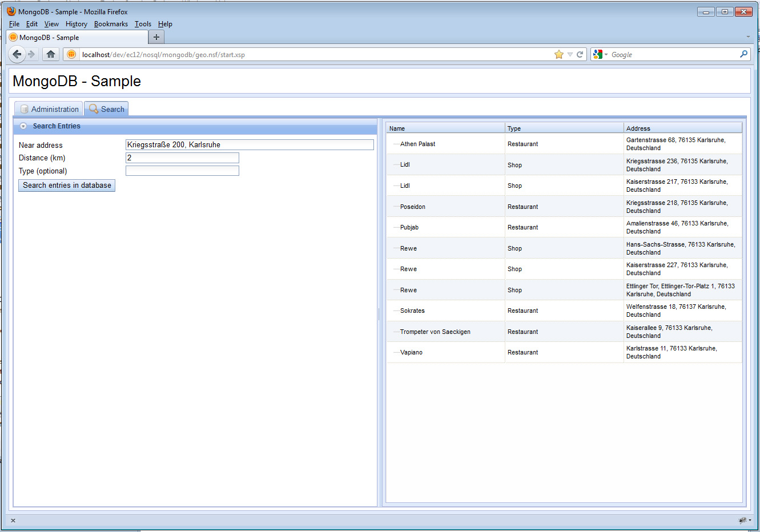
Task: Click the Distance (km) field
Action: click(182, 158)
